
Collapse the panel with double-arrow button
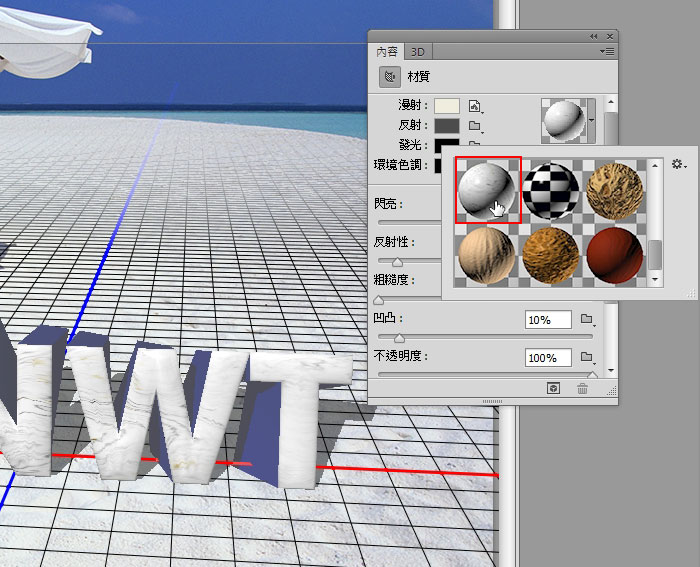point(592,35)
